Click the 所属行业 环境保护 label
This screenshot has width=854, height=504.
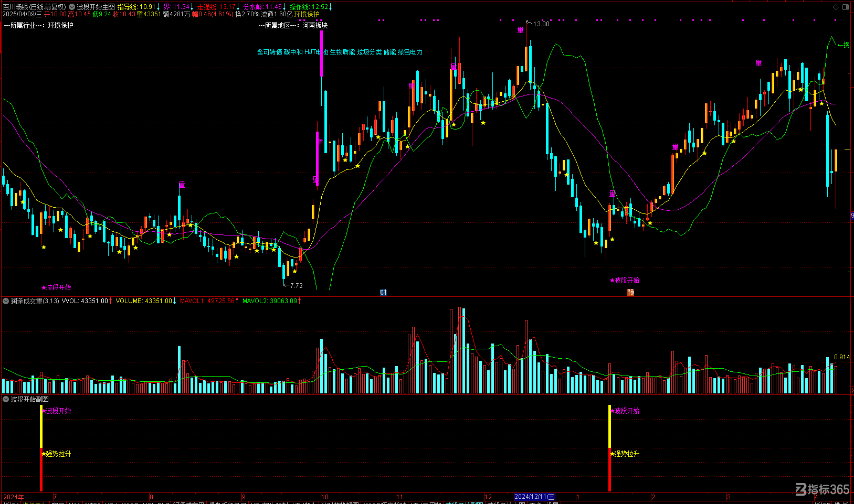click(38, 25)
